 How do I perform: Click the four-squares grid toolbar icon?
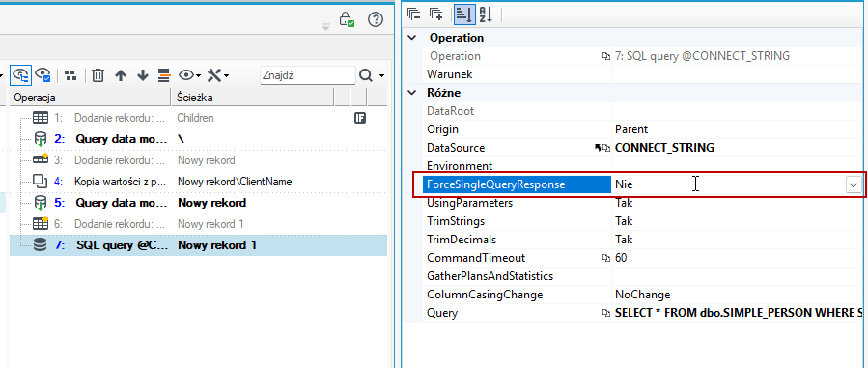(x=70, y=75)
